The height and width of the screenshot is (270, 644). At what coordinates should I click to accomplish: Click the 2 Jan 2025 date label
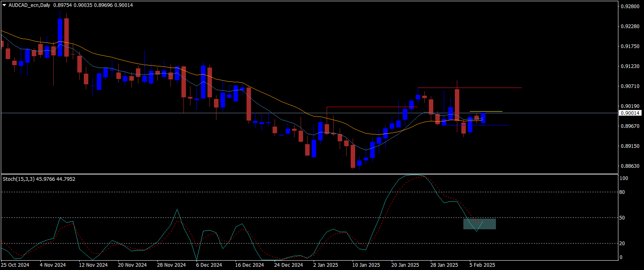(326, 265)
